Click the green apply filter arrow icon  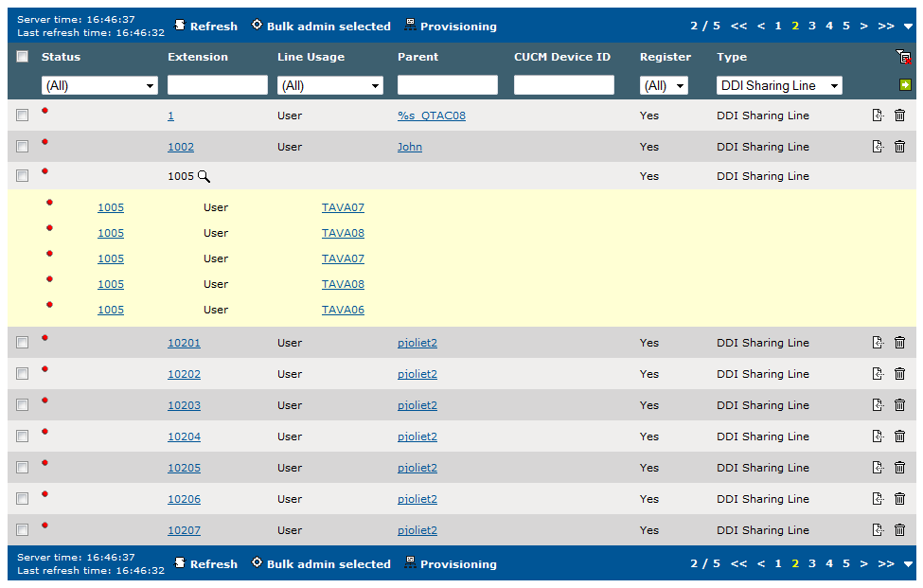(905, 85)
